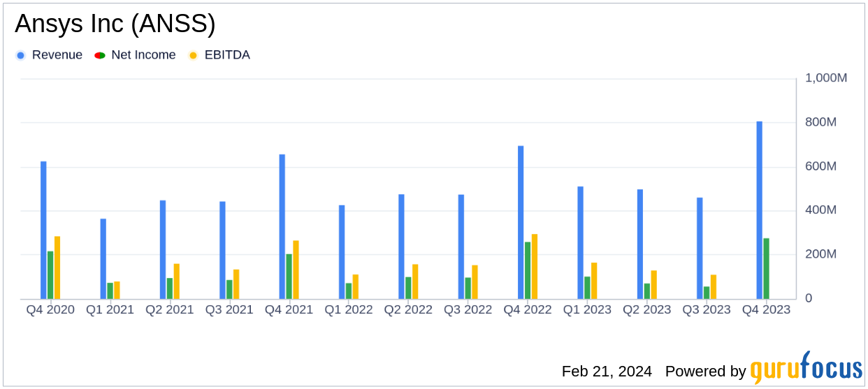Click the 400M y-axis value

821,210
